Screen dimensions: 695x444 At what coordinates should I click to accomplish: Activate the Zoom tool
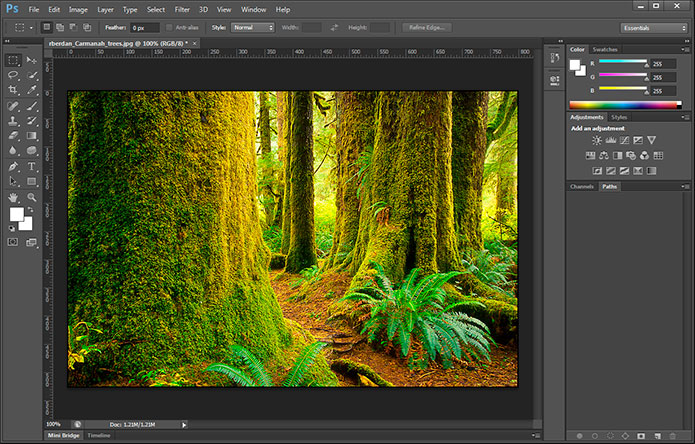pyautogui.click(x=32, y=197)
